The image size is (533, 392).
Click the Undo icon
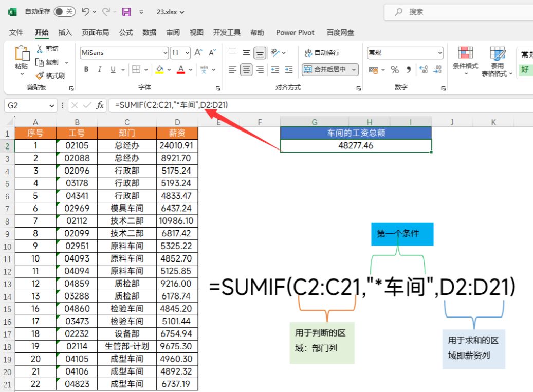click(85, 12)
